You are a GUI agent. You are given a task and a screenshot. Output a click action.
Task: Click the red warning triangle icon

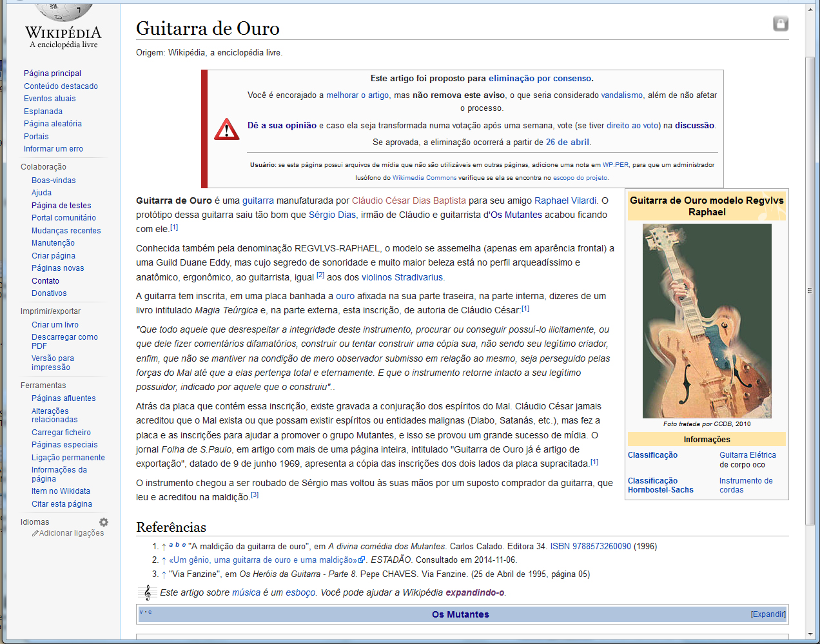226,130
